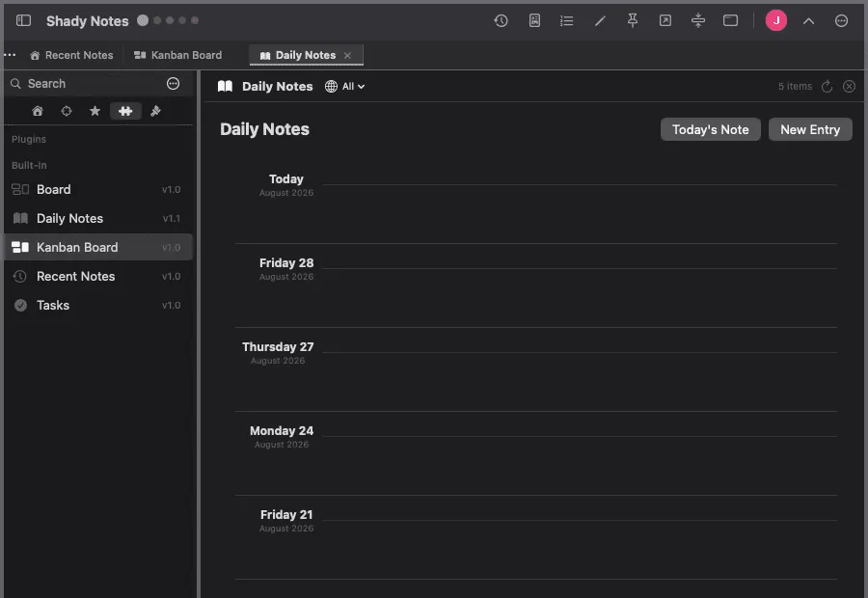The image size is (868, 598).
Task: Click the Plugins section label
Action: (29, 139)
